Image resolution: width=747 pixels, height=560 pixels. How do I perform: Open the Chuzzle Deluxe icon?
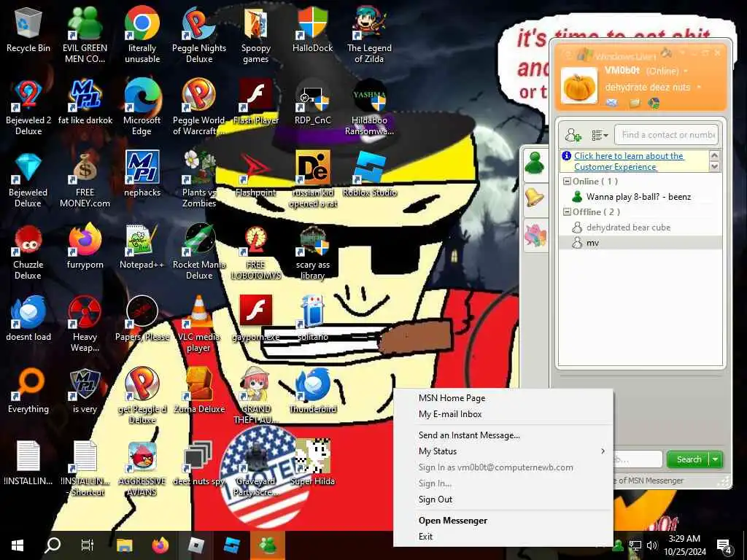(x=28, y=252)
